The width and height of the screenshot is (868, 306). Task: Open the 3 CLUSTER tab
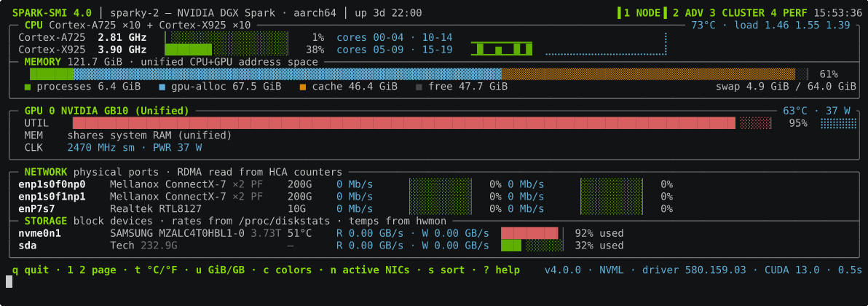pyautogui.click(x=735, y=13)
